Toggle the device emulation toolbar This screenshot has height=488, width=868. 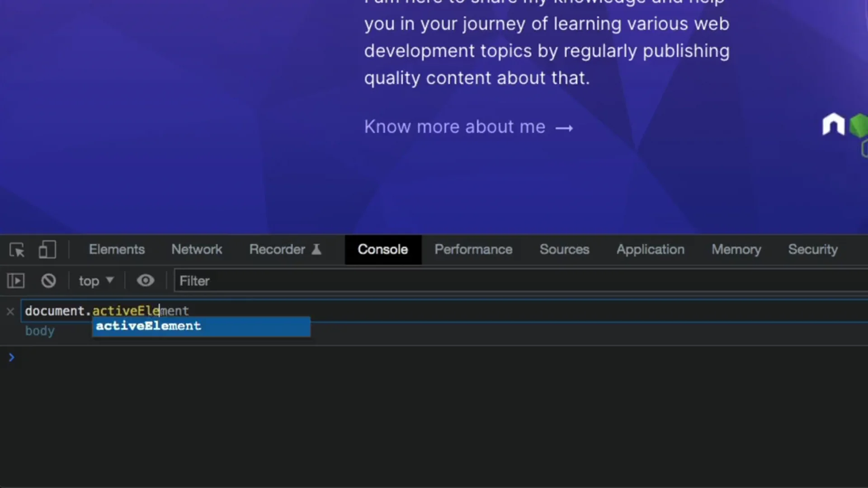(x=47, y=250)
